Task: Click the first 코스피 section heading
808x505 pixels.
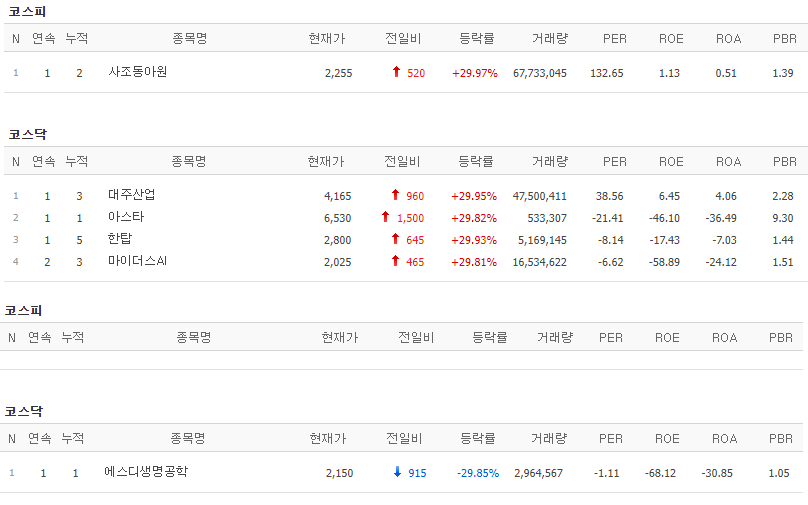Action: point(27,11)
